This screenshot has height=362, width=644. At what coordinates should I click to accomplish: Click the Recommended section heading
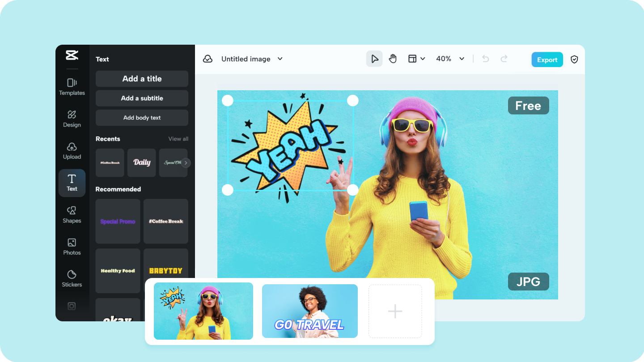pyautogui.click(x=118, y=189)
